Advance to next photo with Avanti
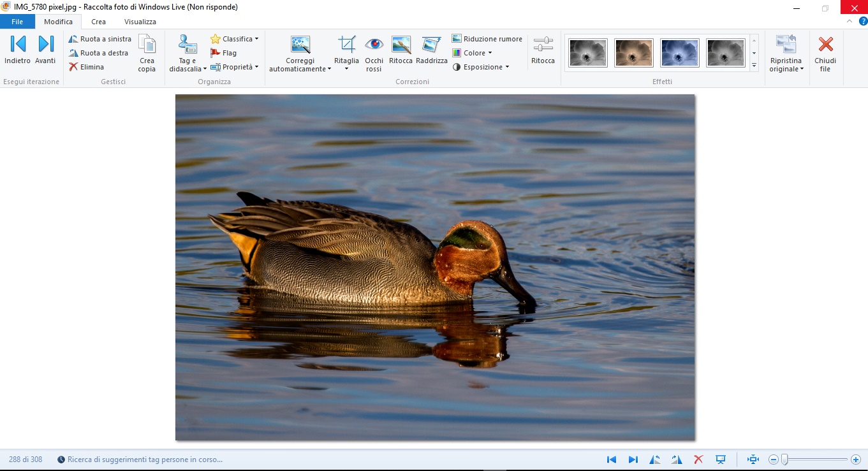868x471 pixels. pyautogui.click(x=45, y=50)
